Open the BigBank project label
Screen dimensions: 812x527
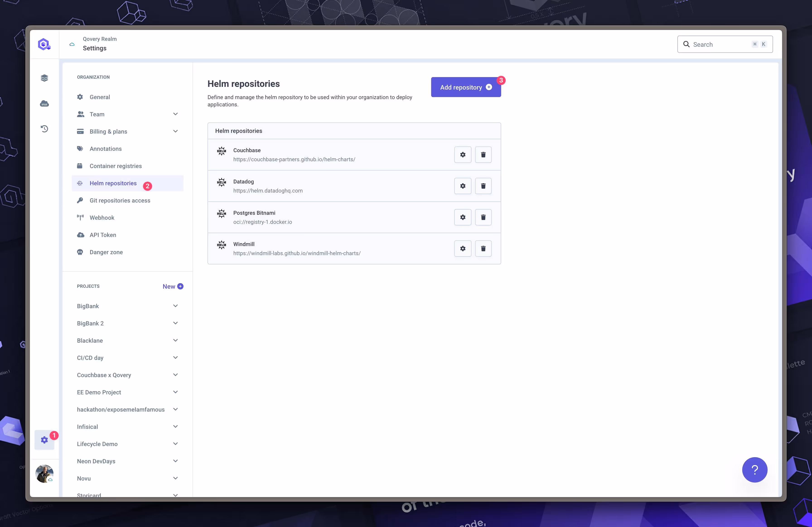(x=88, y=306)
